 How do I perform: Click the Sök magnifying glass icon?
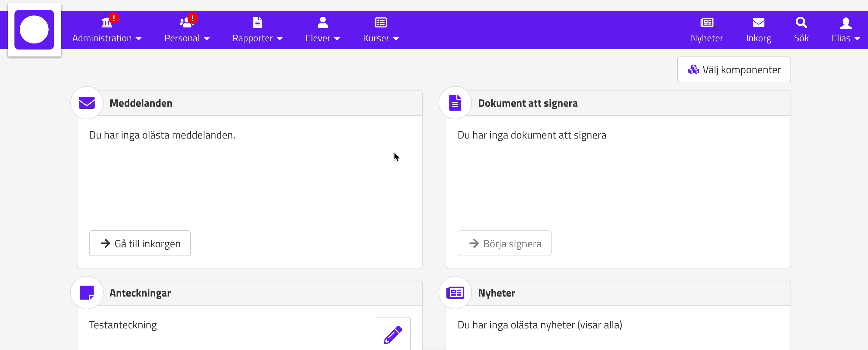[801, 22]
